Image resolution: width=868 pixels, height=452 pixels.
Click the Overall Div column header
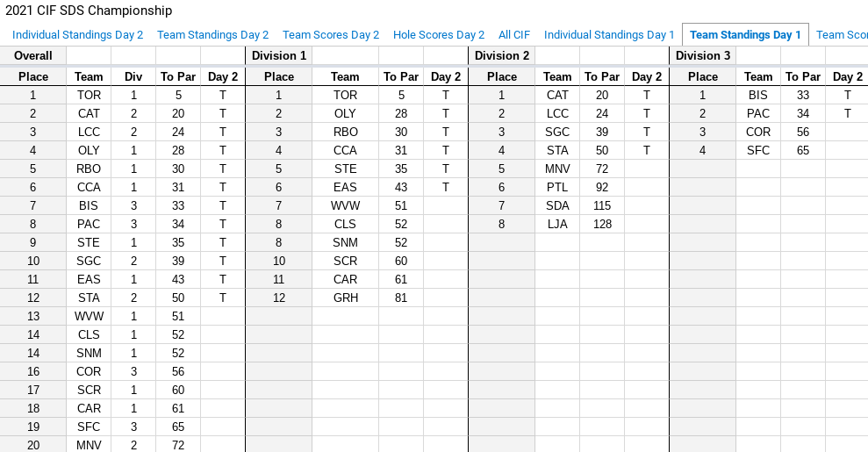133,76
